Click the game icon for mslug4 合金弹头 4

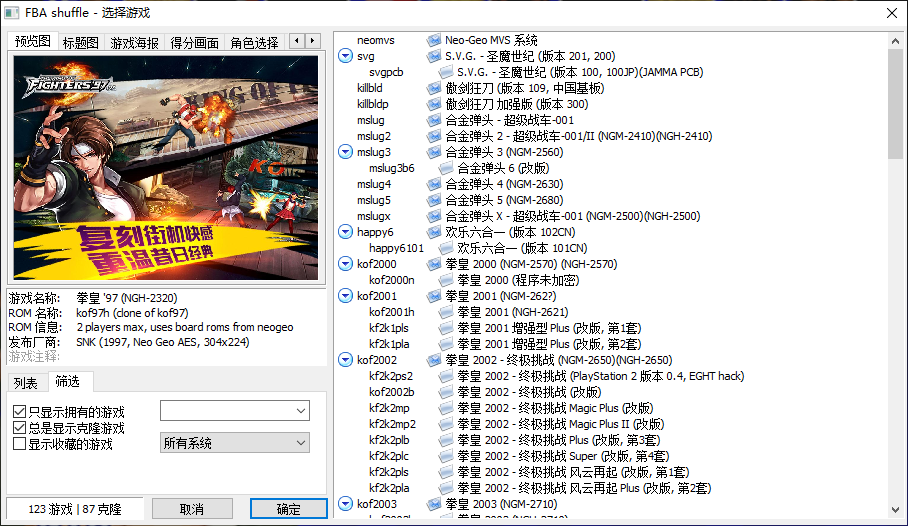[x=434, y=184]
